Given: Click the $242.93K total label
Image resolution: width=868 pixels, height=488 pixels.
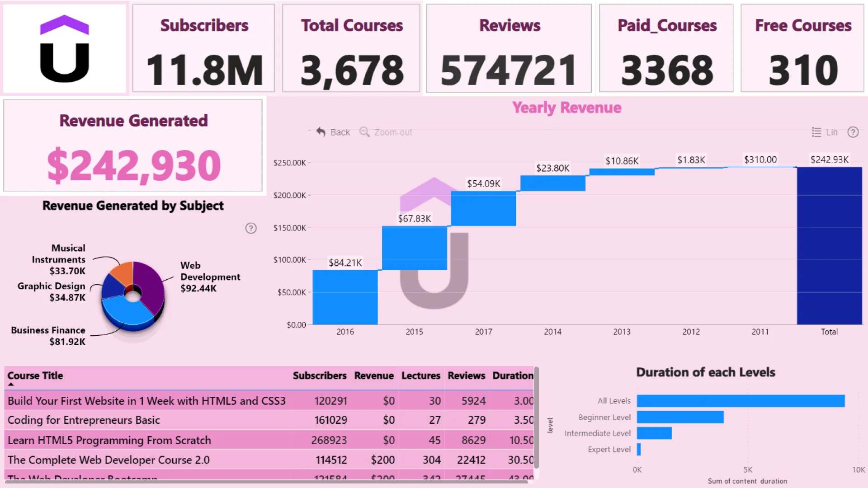Looking at the screenshot, I should (829, 160).
